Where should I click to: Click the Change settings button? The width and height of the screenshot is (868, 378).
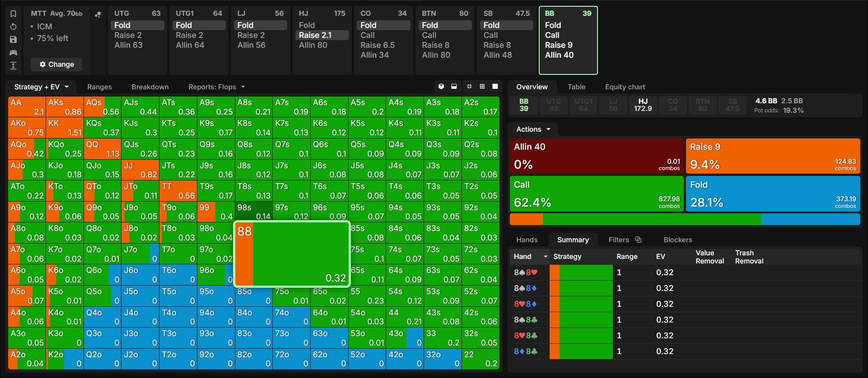coord(56,65)
